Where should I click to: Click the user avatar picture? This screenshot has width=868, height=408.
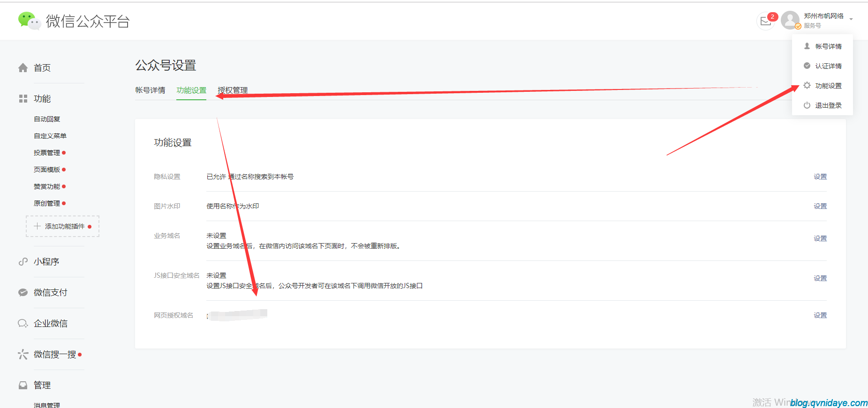(790, 20)
